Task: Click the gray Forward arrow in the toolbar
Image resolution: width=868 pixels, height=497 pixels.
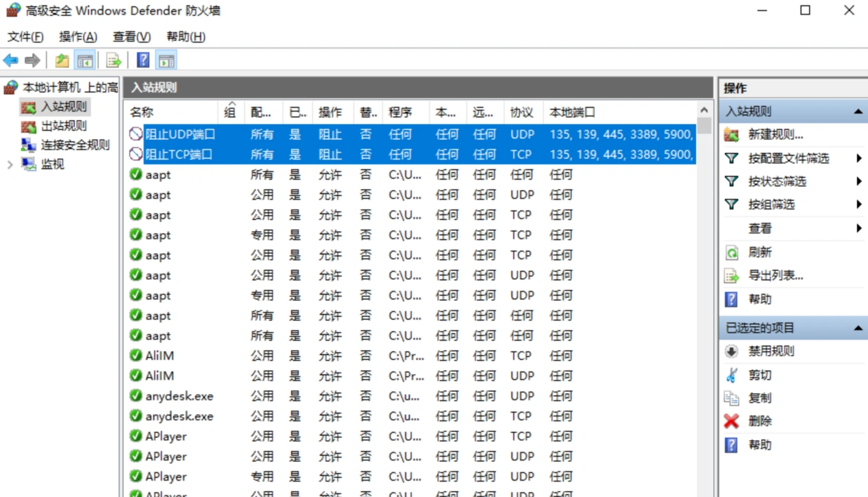Action: [32, 61]
